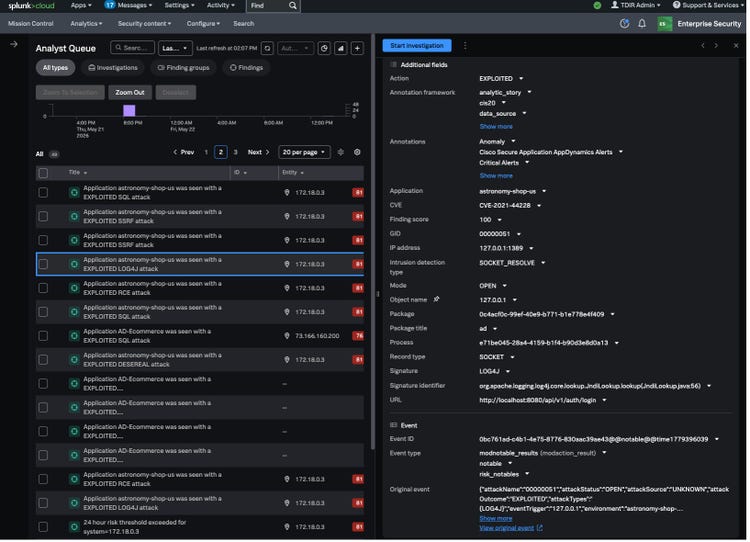The width and height of the screenshot is (750, 542).
Task: Click the column layout icon beside gear
Action: click(x=342, y=152)
